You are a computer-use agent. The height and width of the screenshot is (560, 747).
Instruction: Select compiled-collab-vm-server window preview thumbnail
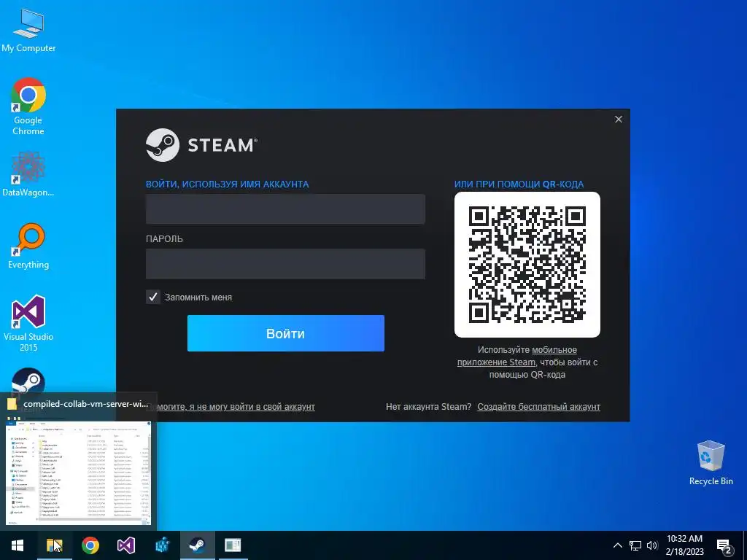[78, 472]
